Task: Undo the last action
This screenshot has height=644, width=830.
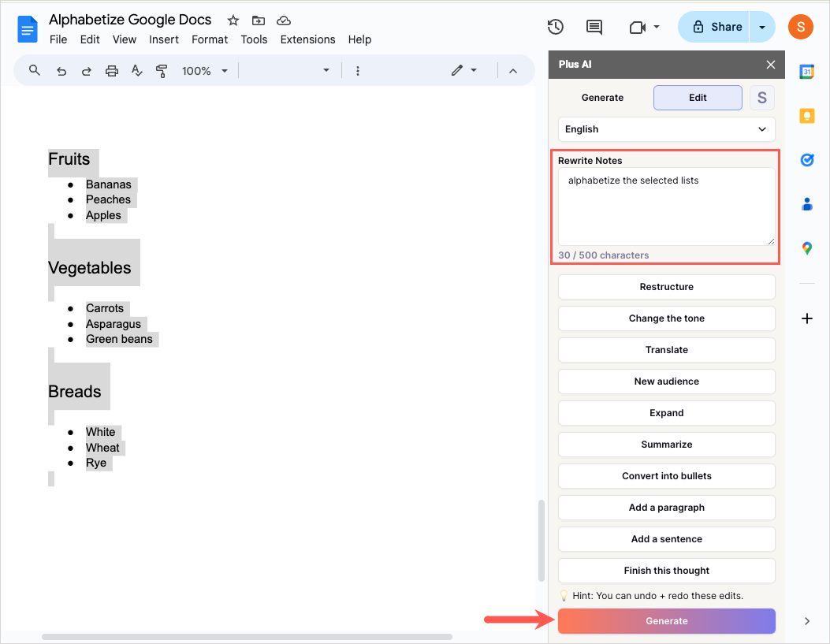Action: pyautogui.click(x=61, y=70)
